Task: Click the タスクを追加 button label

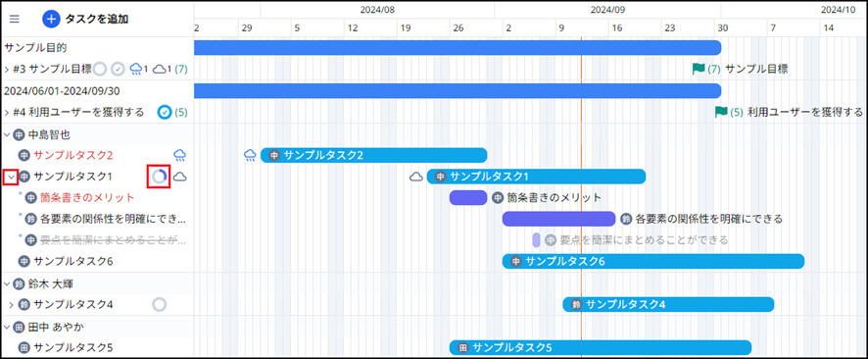Action: coord(97,19)
